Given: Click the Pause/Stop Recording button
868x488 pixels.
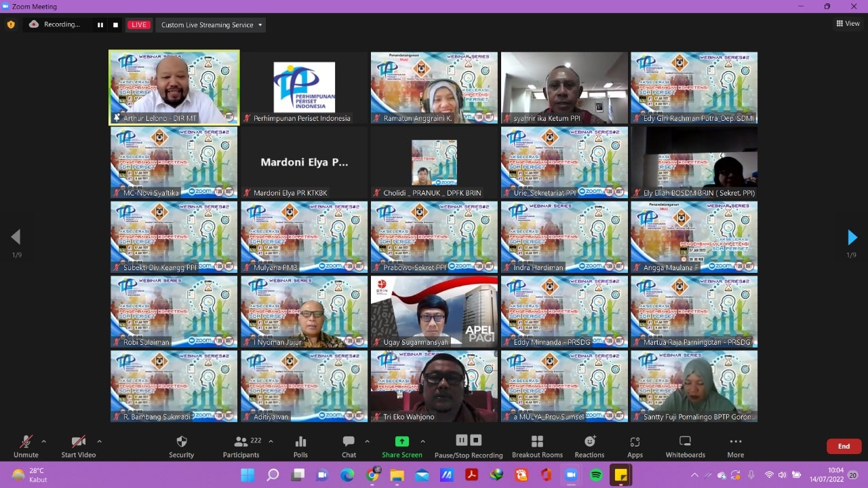Looking at the screenshot, I should coord(469,442).
